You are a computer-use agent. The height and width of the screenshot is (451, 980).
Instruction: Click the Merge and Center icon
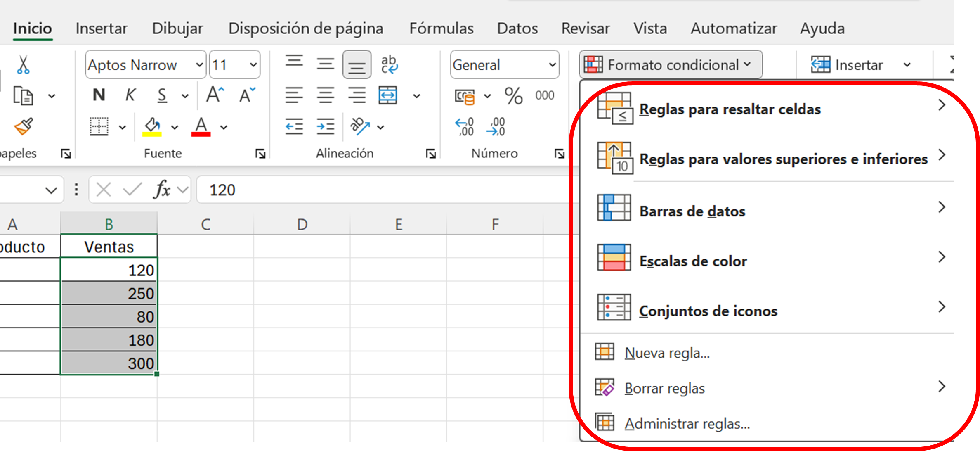tap(388, 96)
